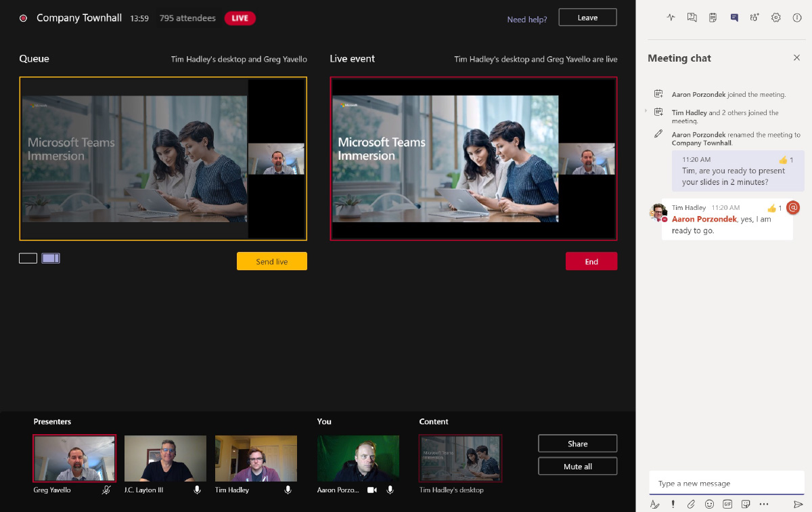Open device settings gear icon

(x=776, y=18)
